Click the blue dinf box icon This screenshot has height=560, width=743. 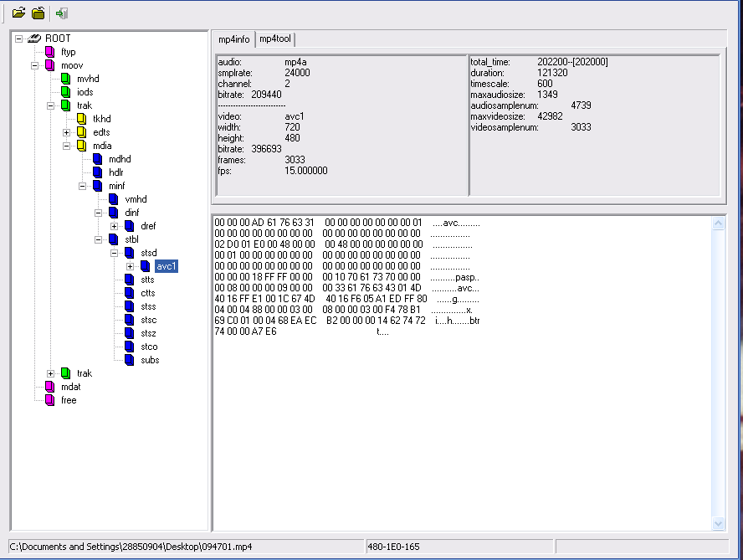tap(114, 213)
